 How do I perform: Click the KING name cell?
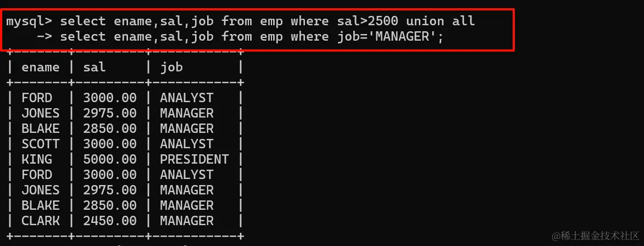pyautogui.click(x=37, y=159)
